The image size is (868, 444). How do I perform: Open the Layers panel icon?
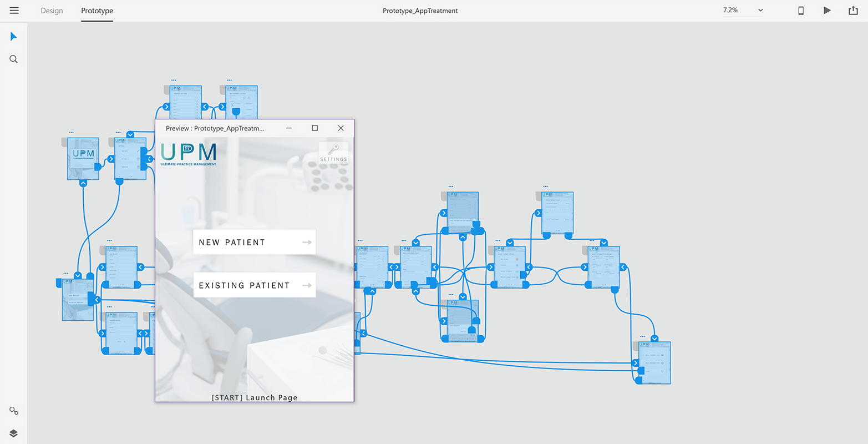[x=14, y=433]
